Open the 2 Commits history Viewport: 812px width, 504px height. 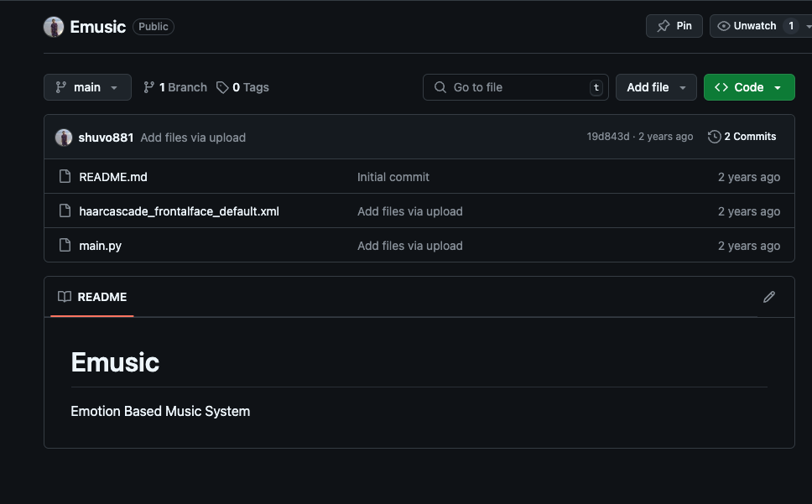coord(742,137)
